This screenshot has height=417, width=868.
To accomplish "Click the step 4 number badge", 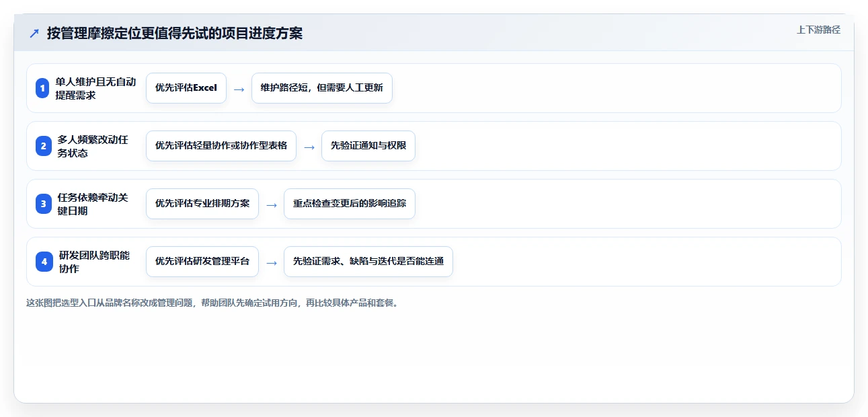I will click(x=44, y=262).
